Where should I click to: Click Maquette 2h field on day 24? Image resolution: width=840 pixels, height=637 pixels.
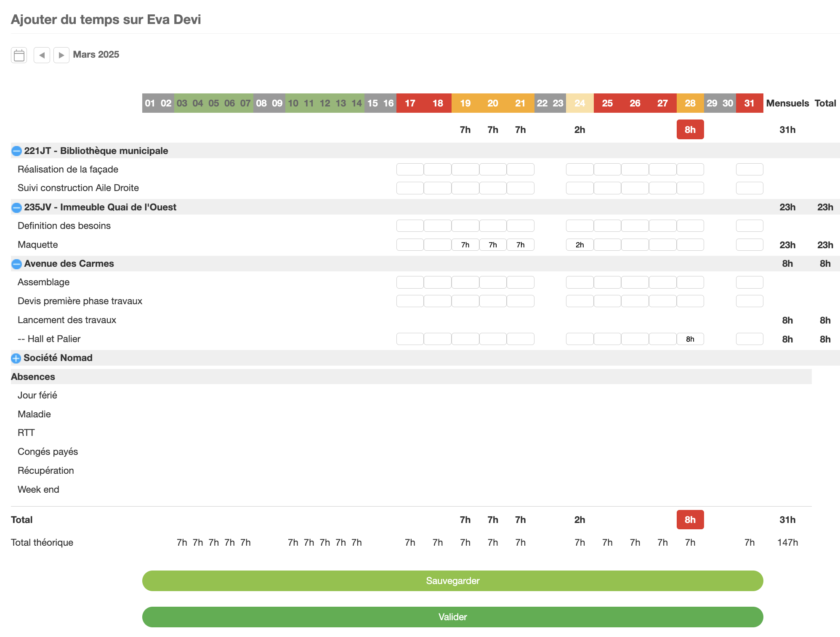tap(580, 245)
